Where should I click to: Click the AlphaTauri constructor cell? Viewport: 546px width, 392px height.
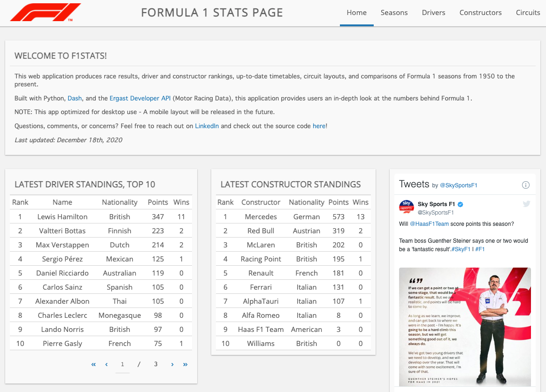coord(261,301)
